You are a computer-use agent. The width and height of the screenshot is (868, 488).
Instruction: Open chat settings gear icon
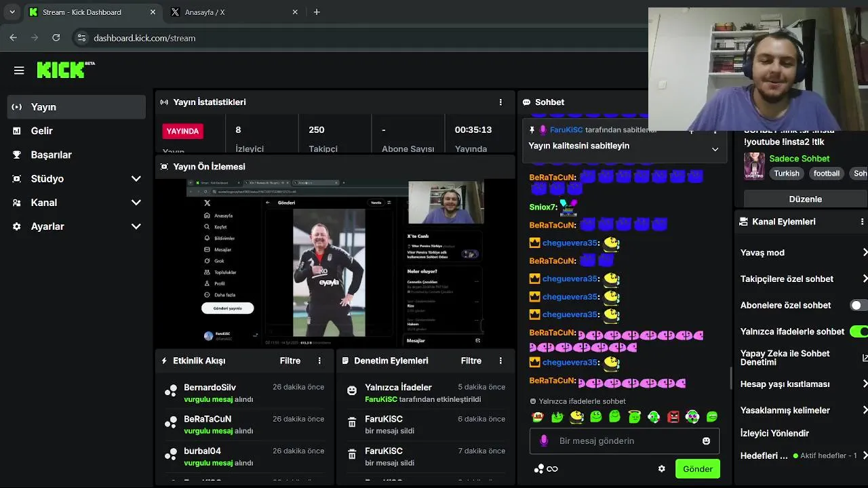(662, 469)
